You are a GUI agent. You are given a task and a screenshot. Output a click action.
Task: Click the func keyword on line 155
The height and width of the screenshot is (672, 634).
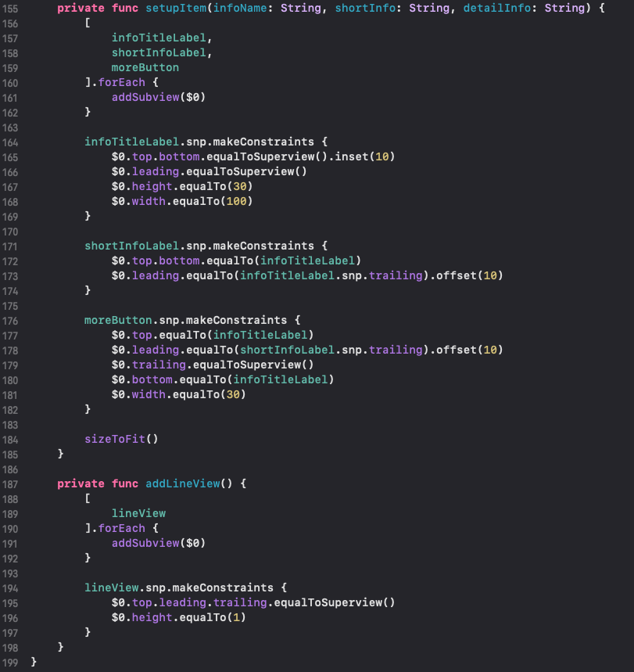point(124,8)
